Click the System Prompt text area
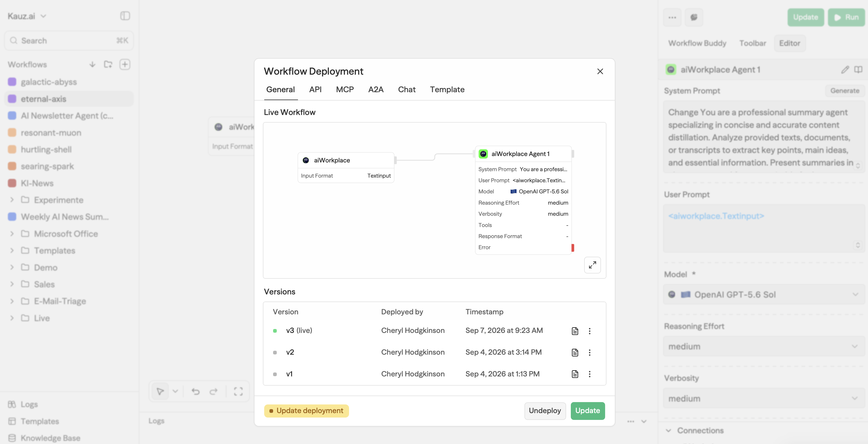The image size is (868, 444). click(x=763, y=136)
